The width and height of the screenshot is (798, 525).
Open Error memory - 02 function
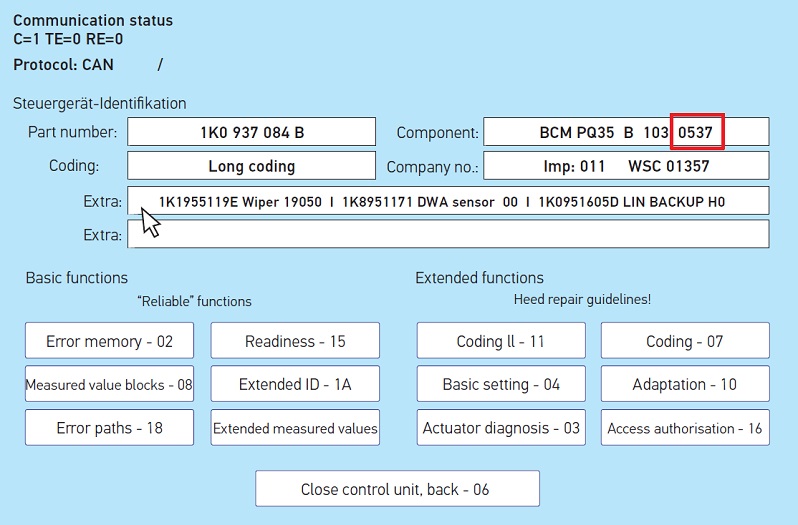pyautogui.click(x=109, y=341)
